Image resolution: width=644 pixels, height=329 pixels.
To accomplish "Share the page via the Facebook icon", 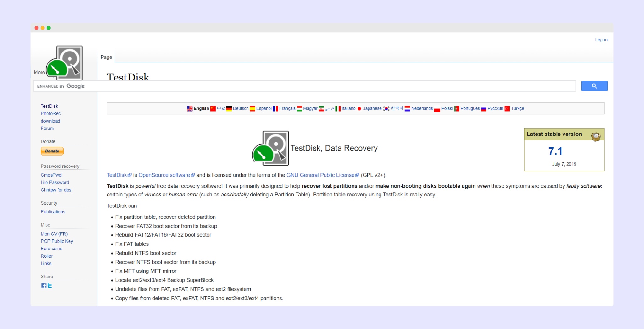I will [43, 286].
